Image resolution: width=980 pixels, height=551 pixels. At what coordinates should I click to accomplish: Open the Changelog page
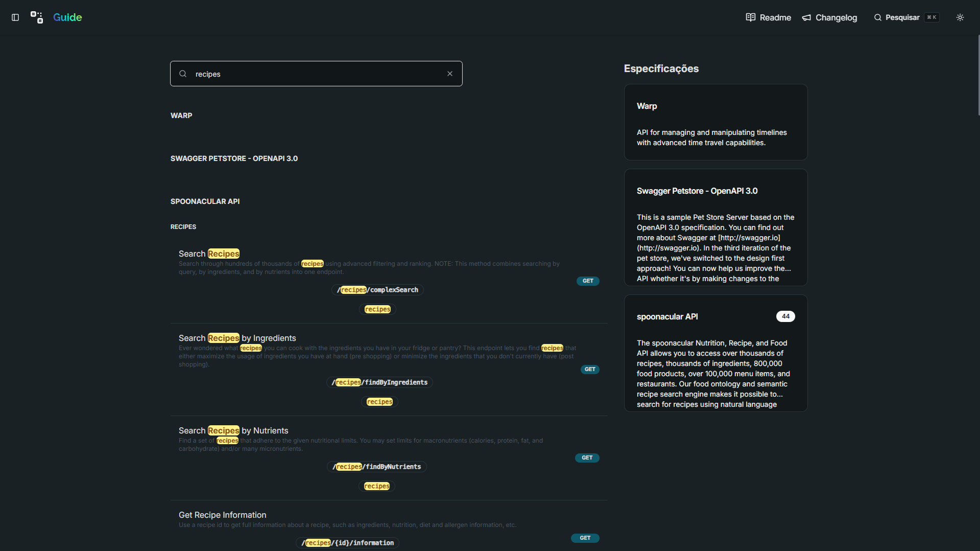coord(829,17)
